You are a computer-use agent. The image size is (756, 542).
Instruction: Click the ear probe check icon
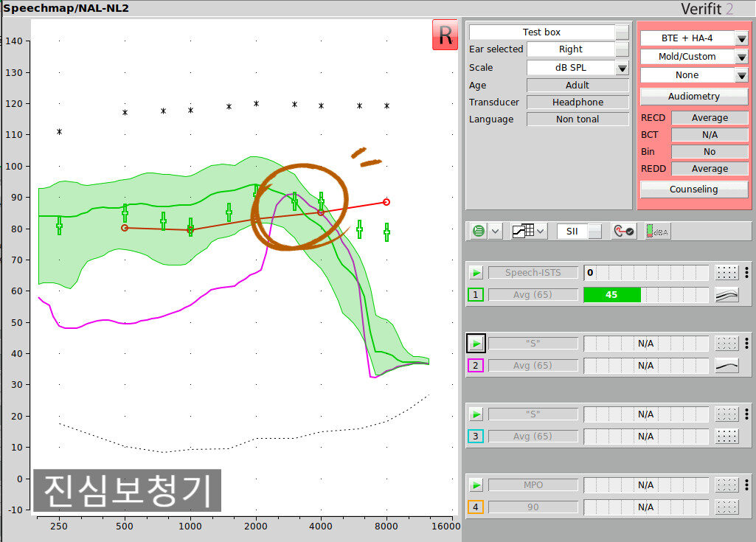pos(624,231)
